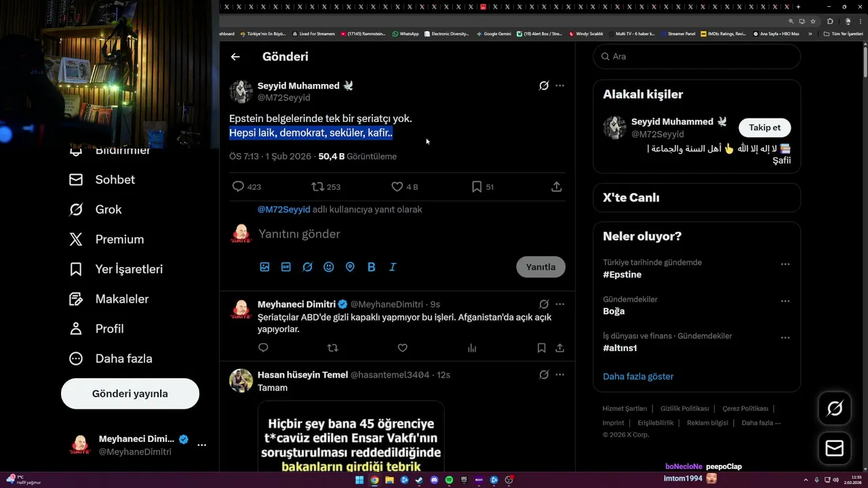Expand the Daha fazla footer menu
This screenshot has width=868, height=488.
pyautogui.click(x=761, y=423)
